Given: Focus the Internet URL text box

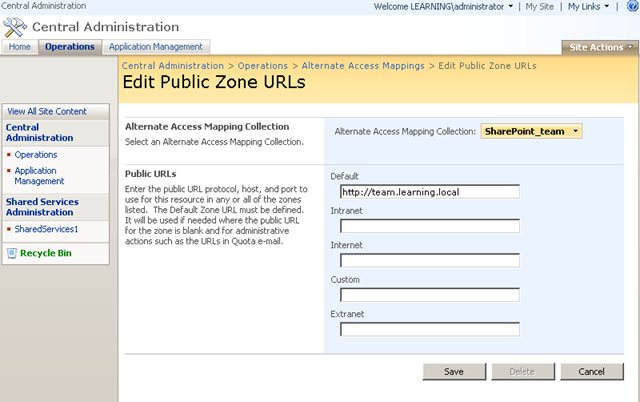Looking at the screenshot, I should [429, 260].
